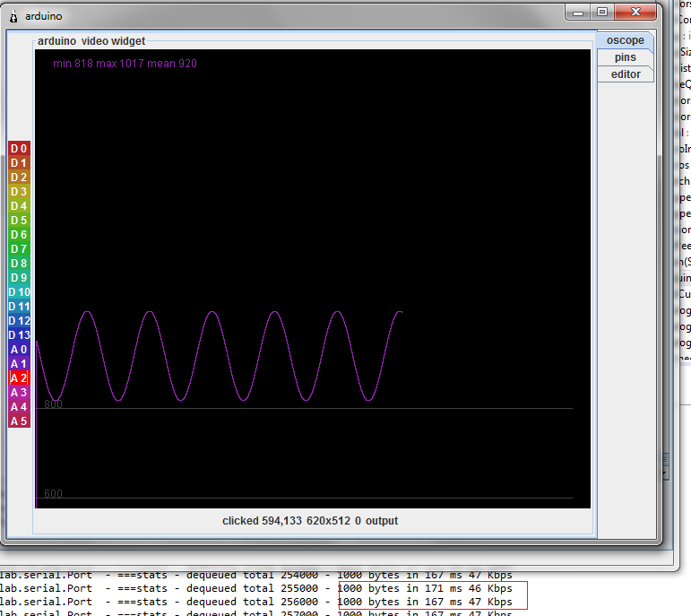The image size is (691, 616).
Task: Toggle the D 5 pin trace
Action: click(19, 220)
